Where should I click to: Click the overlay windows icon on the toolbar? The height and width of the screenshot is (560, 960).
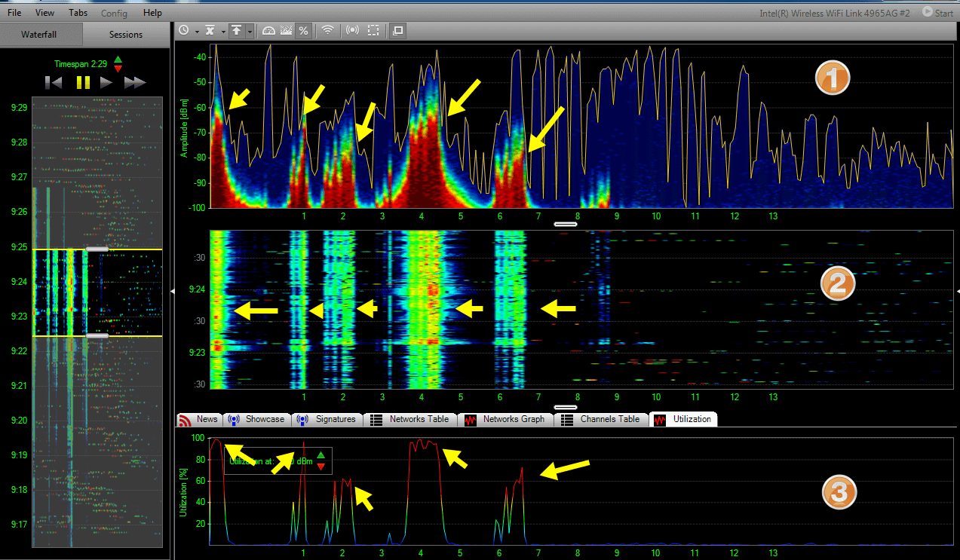[x=397, y=30]
